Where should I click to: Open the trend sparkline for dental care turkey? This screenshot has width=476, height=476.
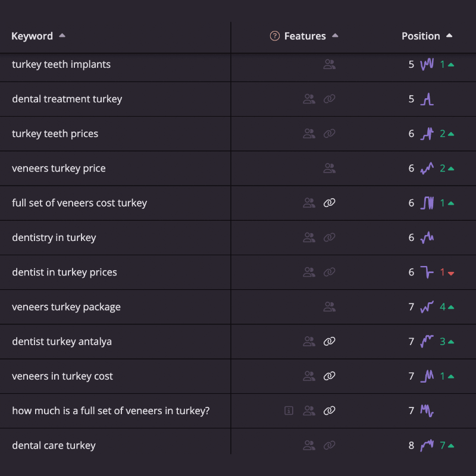(427, 445)
